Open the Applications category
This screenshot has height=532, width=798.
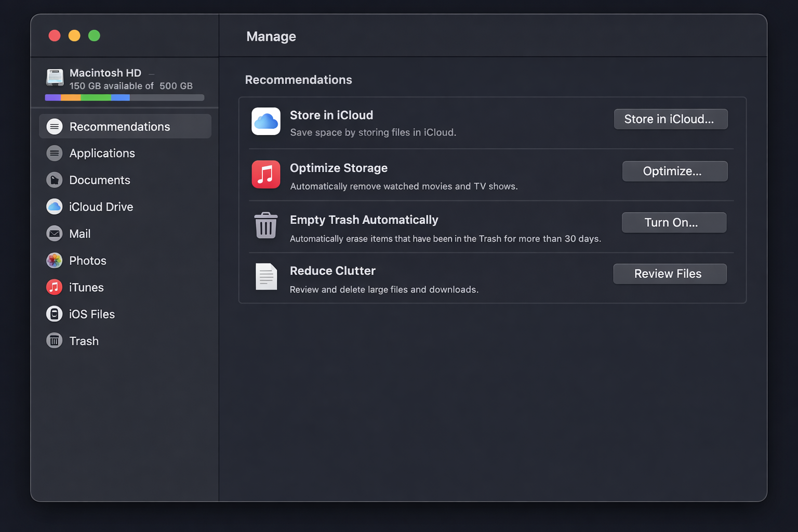tap(125, 153)
